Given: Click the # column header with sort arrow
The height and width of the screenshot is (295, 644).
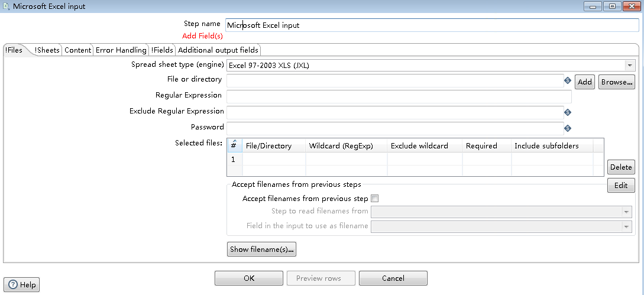Looking at the screenshot, I should tap(235, 145).
